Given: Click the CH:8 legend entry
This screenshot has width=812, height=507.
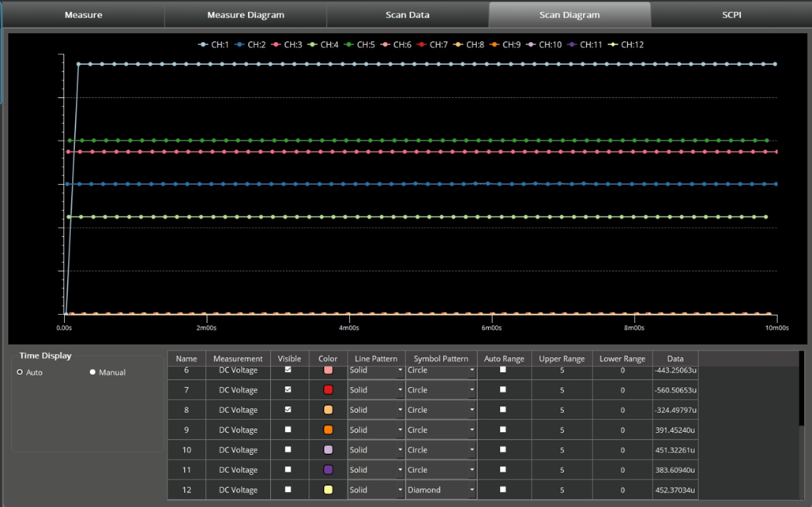Looking at the screenshot, I should [468, 44].
